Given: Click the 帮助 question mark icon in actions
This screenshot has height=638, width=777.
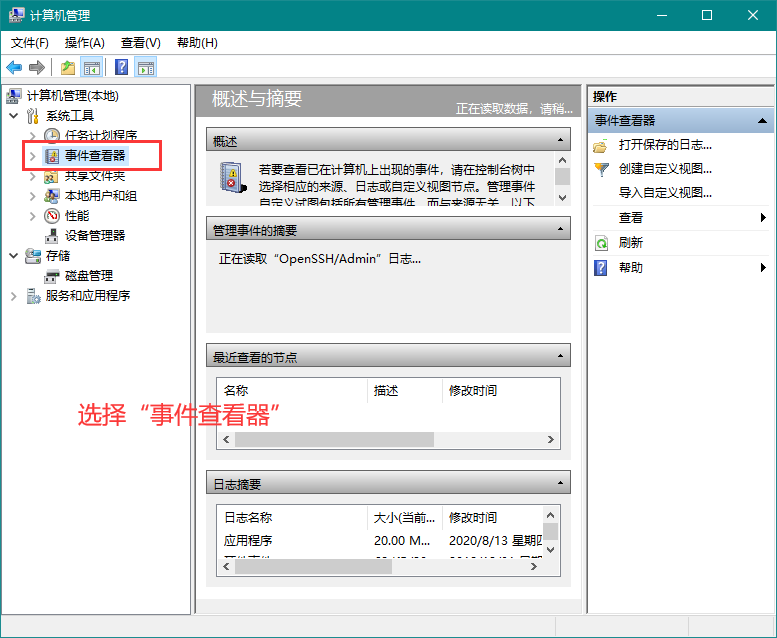Looking at the screenshot, I should pos(601,268).
